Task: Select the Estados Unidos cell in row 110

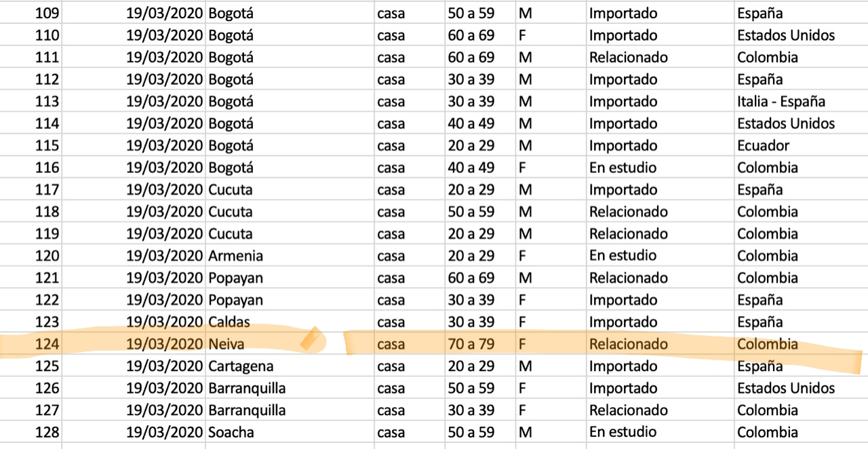Action: coord(801,35)
